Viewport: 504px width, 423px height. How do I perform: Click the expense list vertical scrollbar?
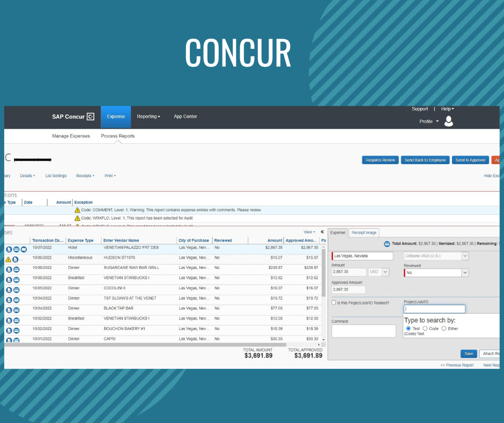click(323, 273)
